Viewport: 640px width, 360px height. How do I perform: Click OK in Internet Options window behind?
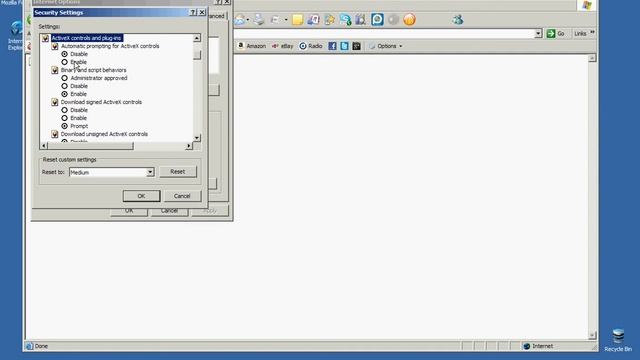click(x=129, y=211)
